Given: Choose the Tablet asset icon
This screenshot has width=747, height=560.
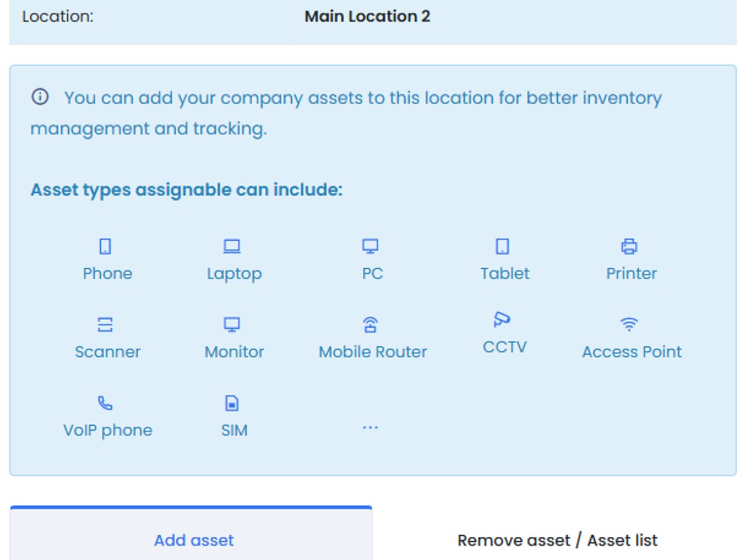Looking at the screenshot, I should pyautogui.click(x=502, y=247).
